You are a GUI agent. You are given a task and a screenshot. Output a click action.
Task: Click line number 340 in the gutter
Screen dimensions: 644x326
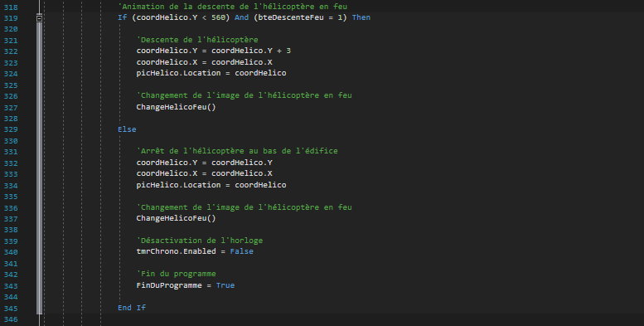point(11,252)
